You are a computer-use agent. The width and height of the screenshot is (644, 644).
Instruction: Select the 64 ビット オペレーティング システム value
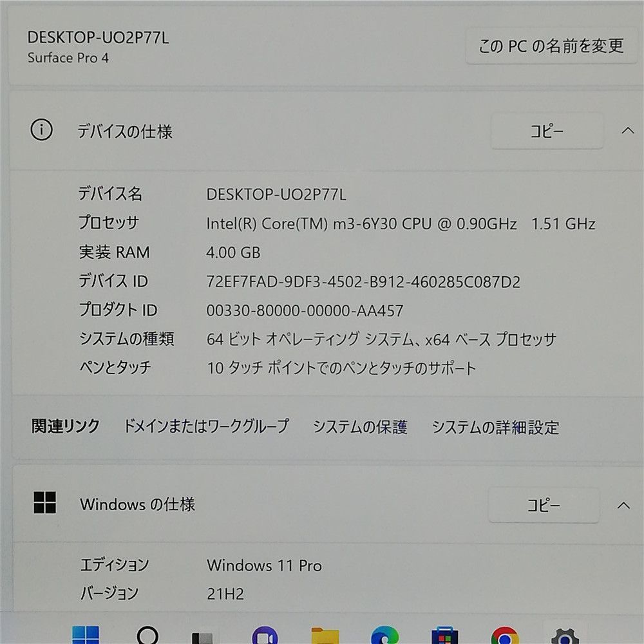click(381, 339)
